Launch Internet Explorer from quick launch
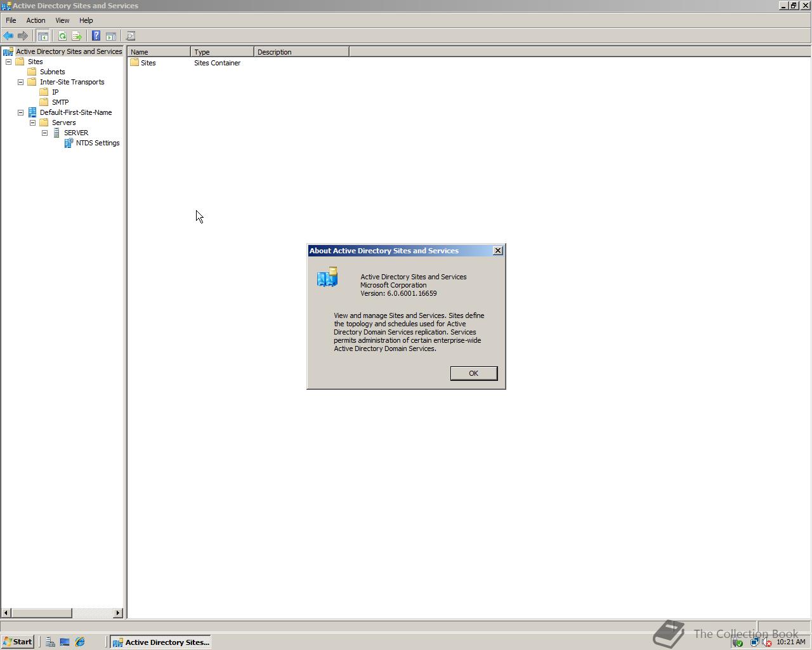The image size is (812, 650). (80, 642)
